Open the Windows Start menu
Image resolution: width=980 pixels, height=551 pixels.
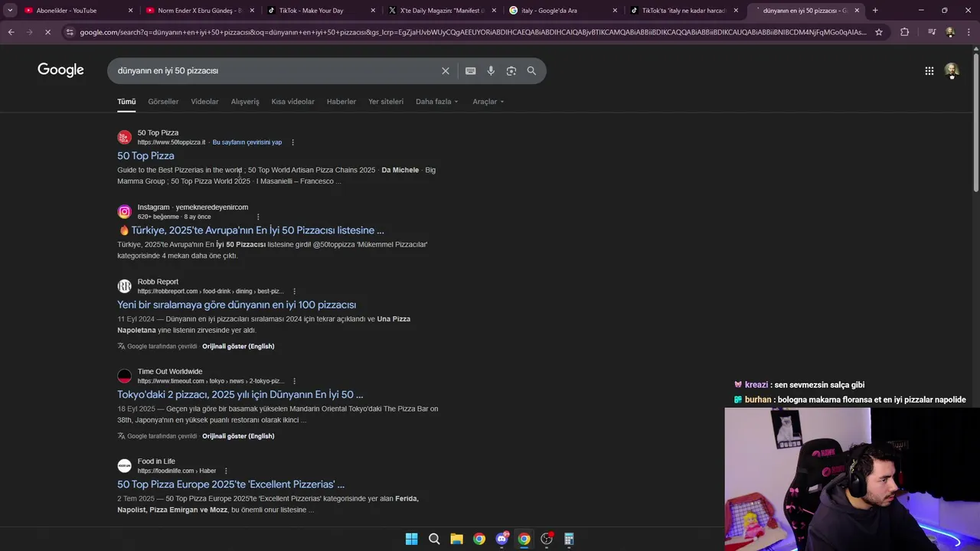click(x=411, y=539)
